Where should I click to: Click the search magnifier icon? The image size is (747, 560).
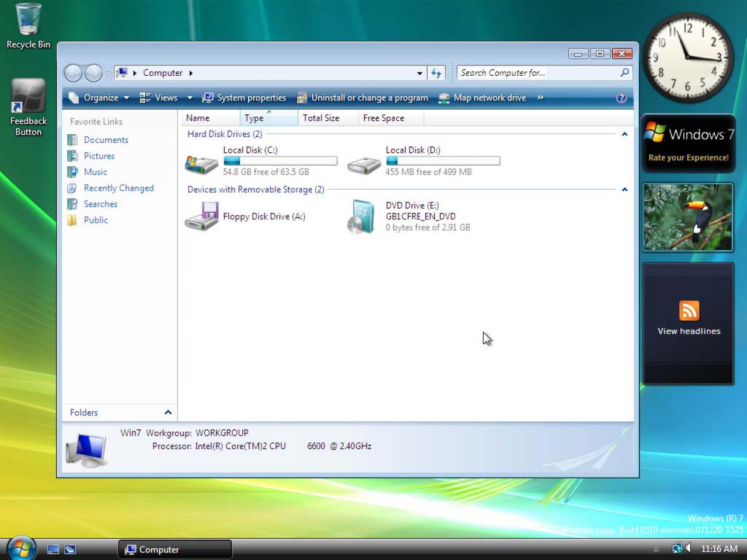click(x=625, y=72)
